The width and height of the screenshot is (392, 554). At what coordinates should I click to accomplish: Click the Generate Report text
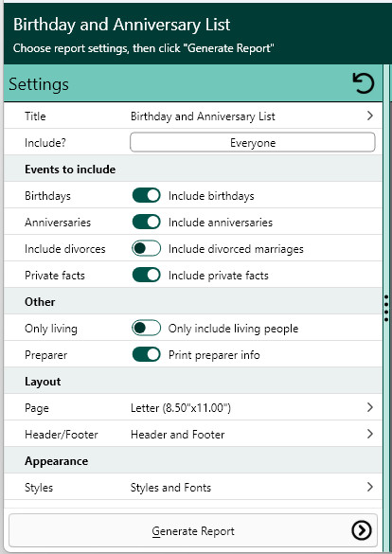(x=193, y=531)
